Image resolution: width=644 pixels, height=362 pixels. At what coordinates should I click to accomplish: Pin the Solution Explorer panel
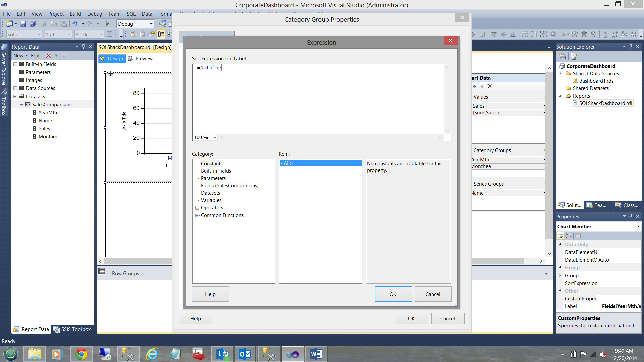631,47
